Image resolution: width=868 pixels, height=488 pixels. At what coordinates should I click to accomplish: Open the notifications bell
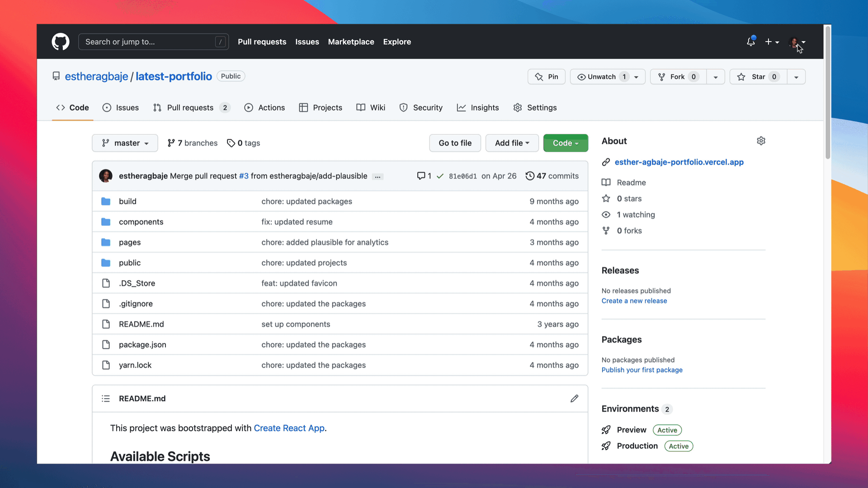[x=751, y=42]
